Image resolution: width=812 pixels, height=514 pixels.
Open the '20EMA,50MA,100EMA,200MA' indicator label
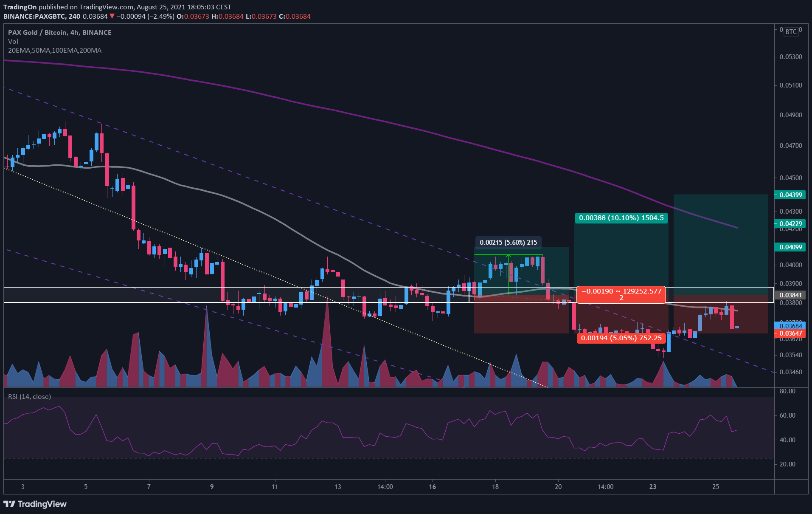[x=55, y=51]
